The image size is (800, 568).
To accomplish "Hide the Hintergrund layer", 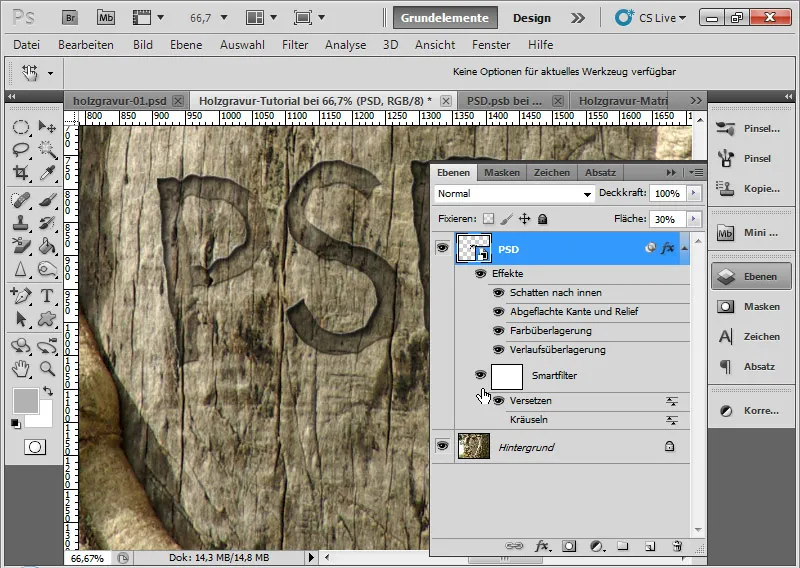I will 442,446.
